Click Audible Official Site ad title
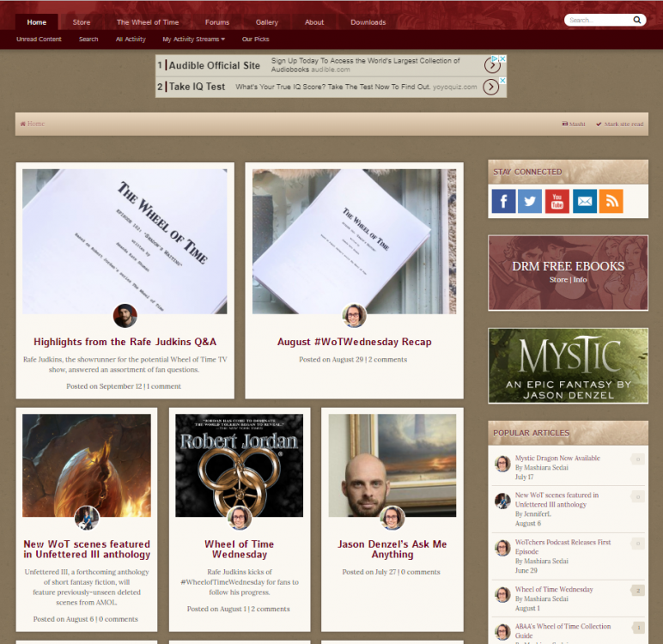 tap(215, 65)
